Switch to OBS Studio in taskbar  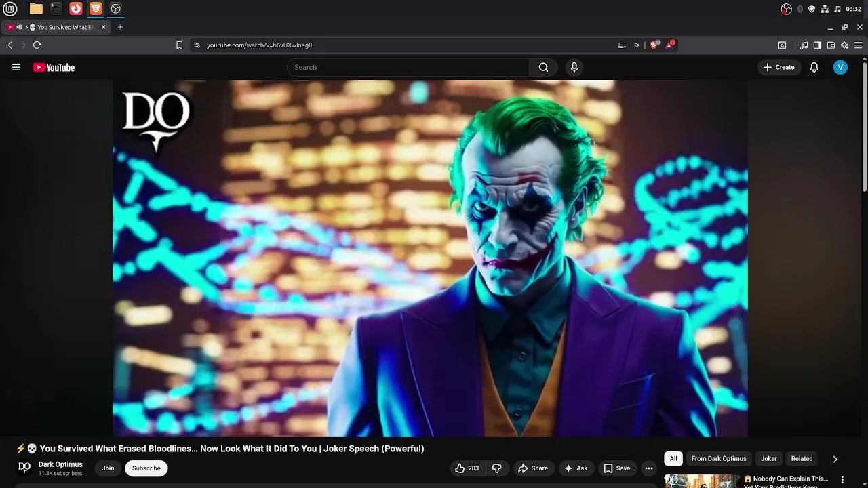coord(116,9)
